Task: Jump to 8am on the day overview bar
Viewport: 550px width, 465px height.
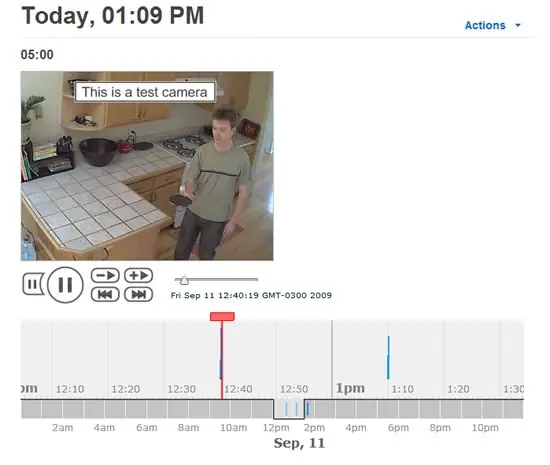Action: (188, 409)
